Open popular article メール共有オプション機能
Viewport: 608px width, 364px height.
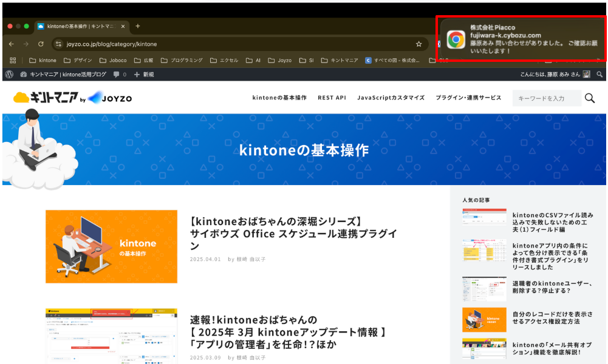(552, 348)
